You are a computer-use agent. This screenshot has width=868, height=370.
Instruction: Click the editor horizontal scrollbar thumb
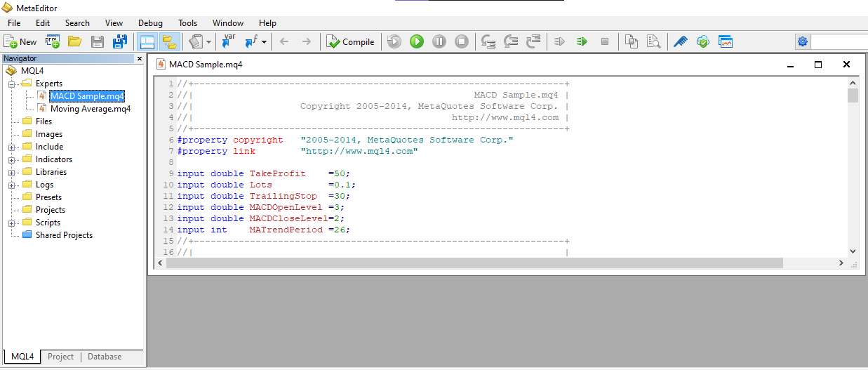[474, 263]
